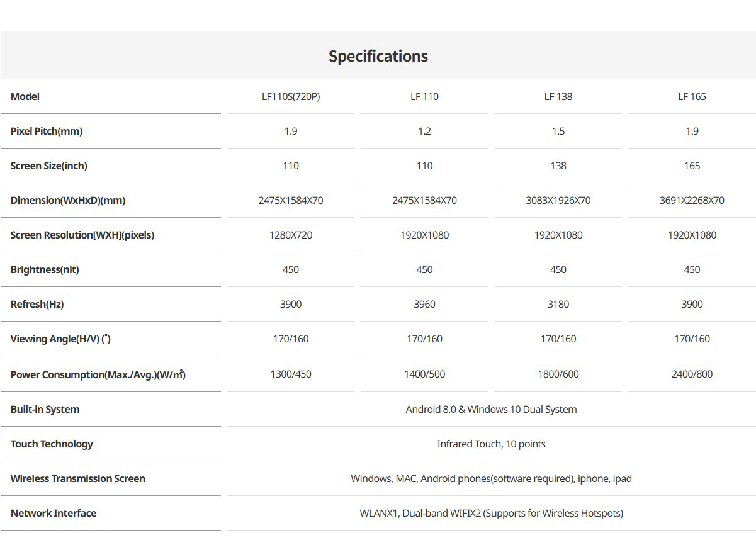Screen dimensions: 756x545
Task: Select the 3083X1926X70 dimension cell
Action: pyautogui.click(x=558, y=200)
